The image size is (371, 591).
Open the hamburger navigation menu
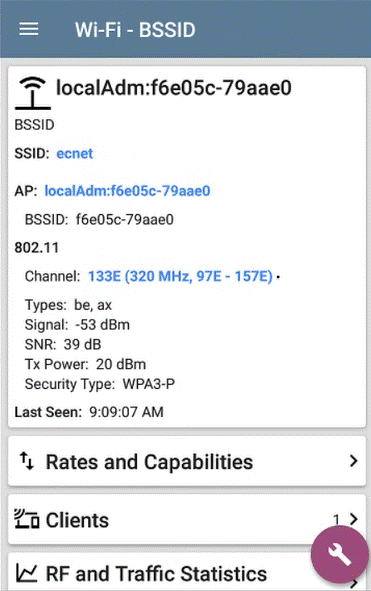29,29
